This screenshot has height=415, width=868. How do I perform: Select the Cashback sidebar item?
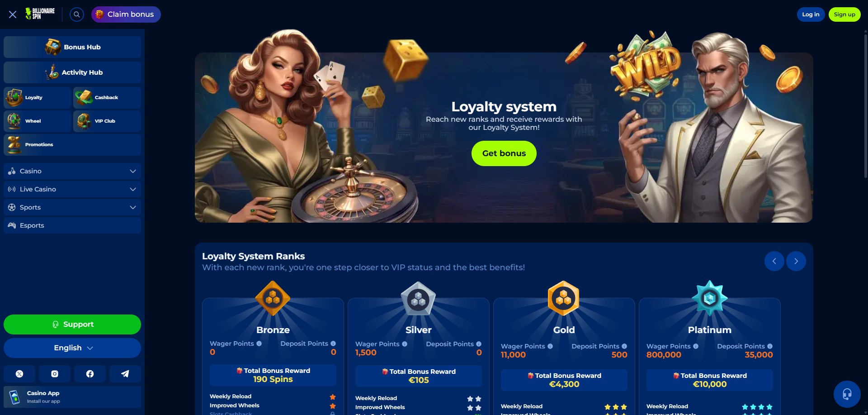(x=107, y=97)
